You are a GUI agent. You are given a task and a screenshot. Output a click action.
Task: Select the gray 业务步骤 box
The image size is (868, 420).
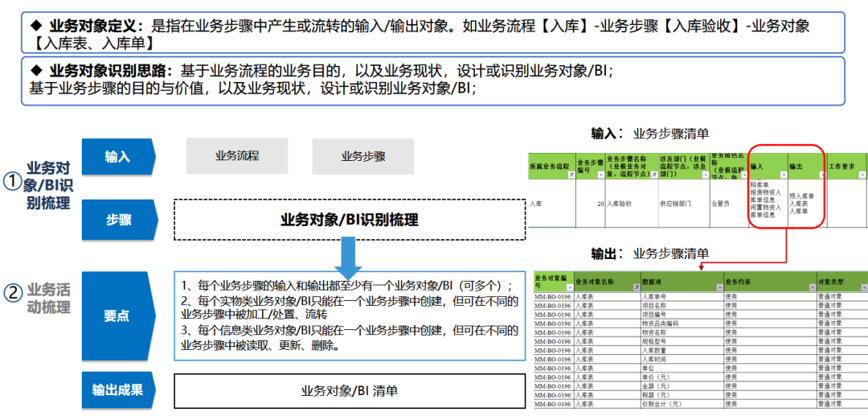point(363,156)
